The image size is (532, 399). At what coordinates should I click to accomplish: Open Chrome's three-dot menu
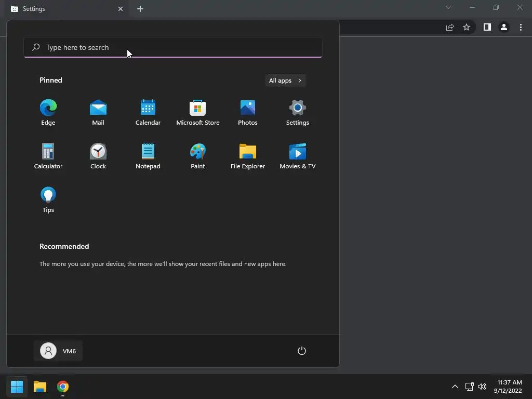coord(521,27)
